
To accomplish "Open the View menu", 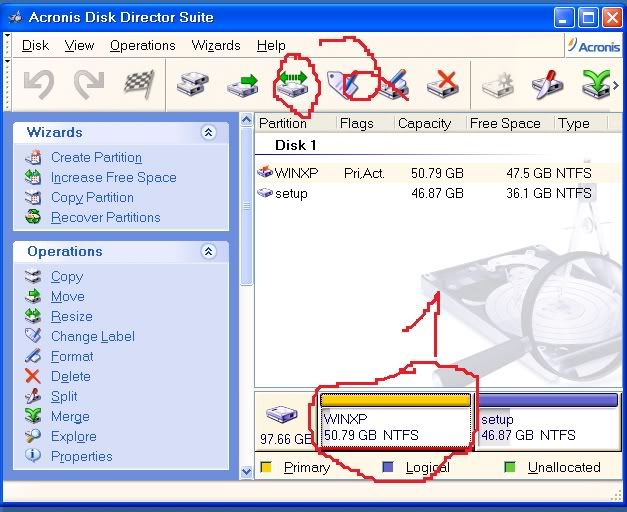I will 79,46.
